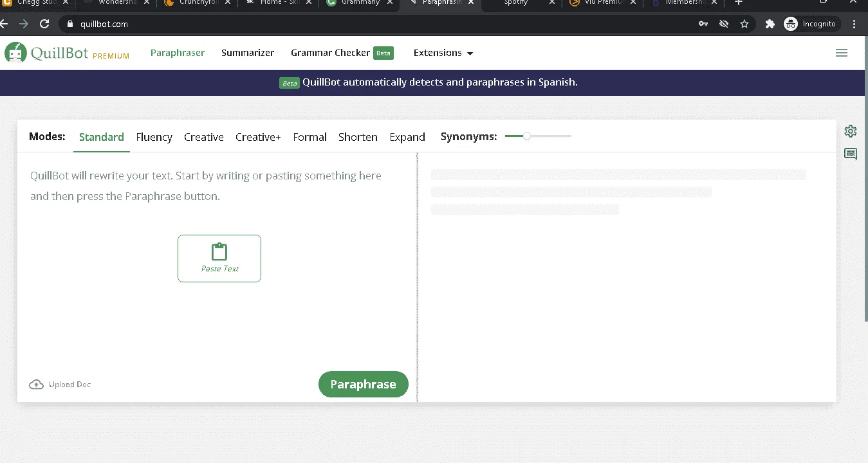This screenshot has height=463, width=868.
Task: Click the PREMIUM label beside the logo
Action: point(111,56)
